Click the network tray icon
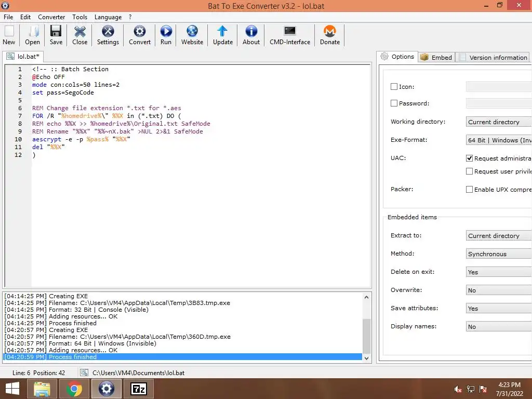Image resolution: width=532 pixels, height=399 pixels. [x=471, y=389]
